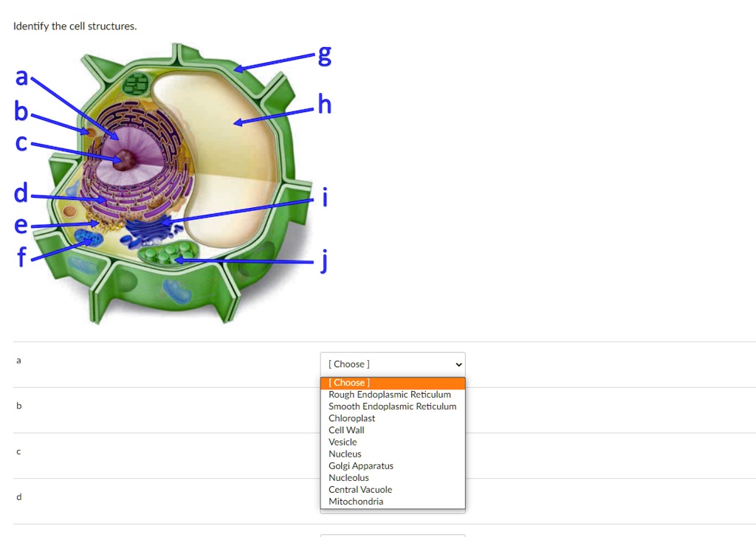Image resolution: width=756 pixels, height=537 pixels.
Task: Choose "Smooth Endoplasmic Reticulum" from the list
Action: click(392, 406)
